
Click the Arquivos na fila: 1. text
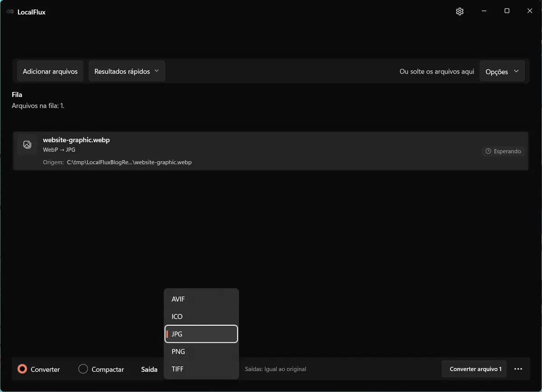click(38, 106)
